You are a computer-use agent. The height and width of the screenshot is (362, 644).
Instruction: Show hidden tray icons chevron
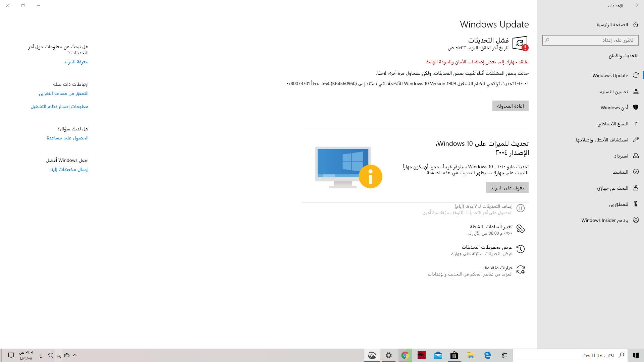pos(75,355)
